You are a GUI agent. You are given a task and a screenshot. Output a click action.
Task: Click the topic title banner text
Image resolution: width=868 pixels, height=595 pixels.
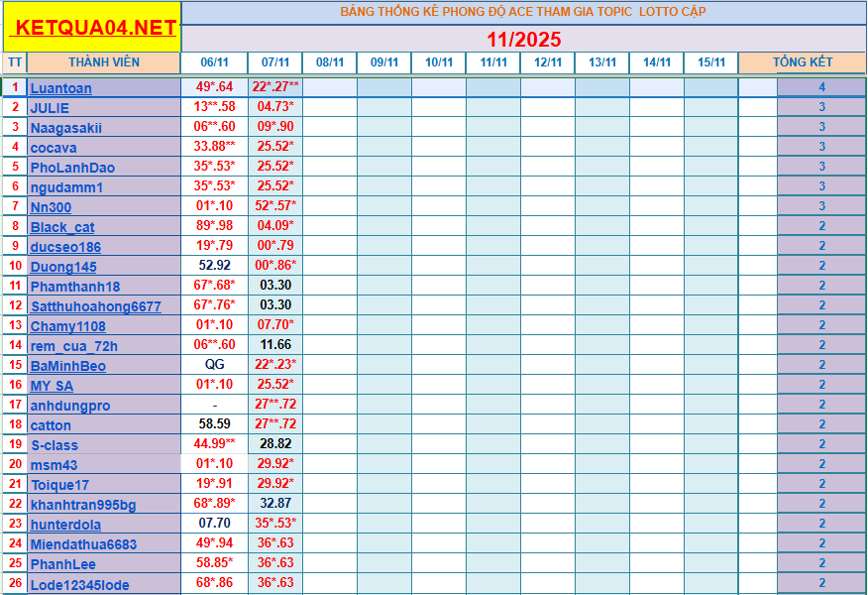523,12
